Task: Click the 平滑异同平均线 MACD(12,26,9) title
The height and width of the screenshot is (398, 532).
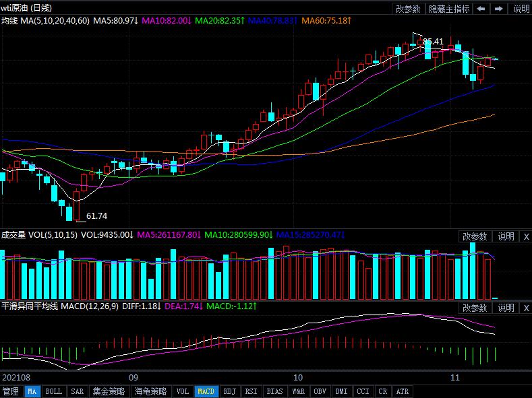Action: [60, 306]
